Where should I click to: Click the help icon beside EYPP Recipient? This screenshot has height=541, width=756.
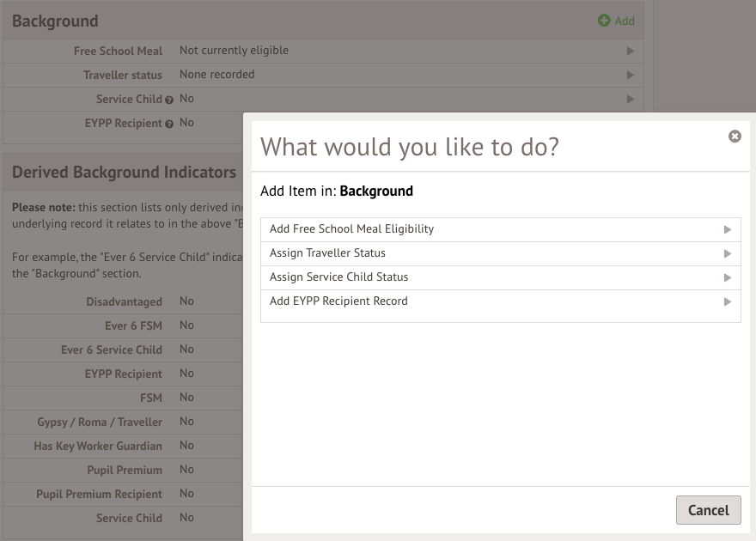[x=169, y=124]
